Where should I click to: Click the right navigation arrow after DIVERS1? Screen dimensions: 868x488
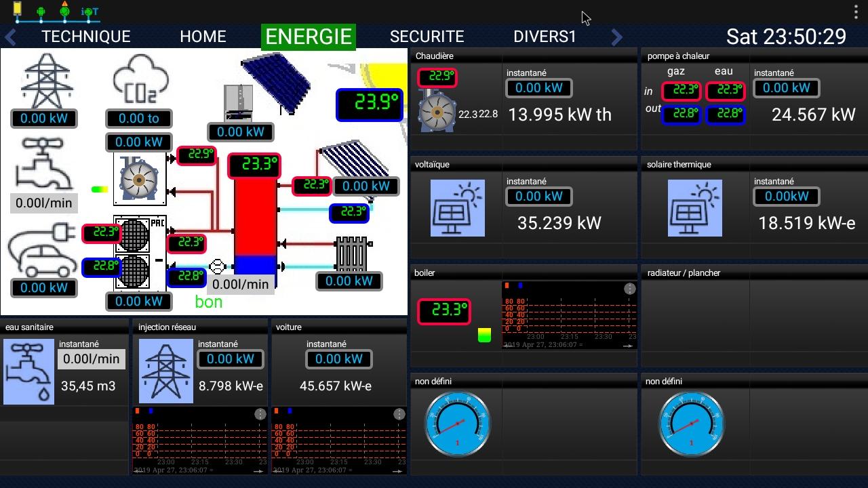pos(616,37)
